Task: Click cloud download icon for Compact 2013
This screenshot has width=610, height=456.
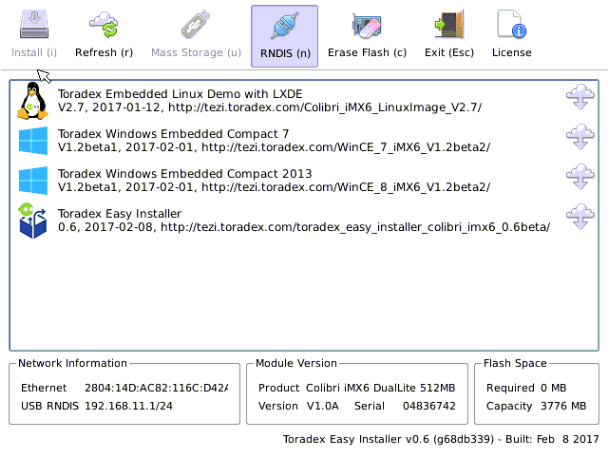Action: (580, 177)
